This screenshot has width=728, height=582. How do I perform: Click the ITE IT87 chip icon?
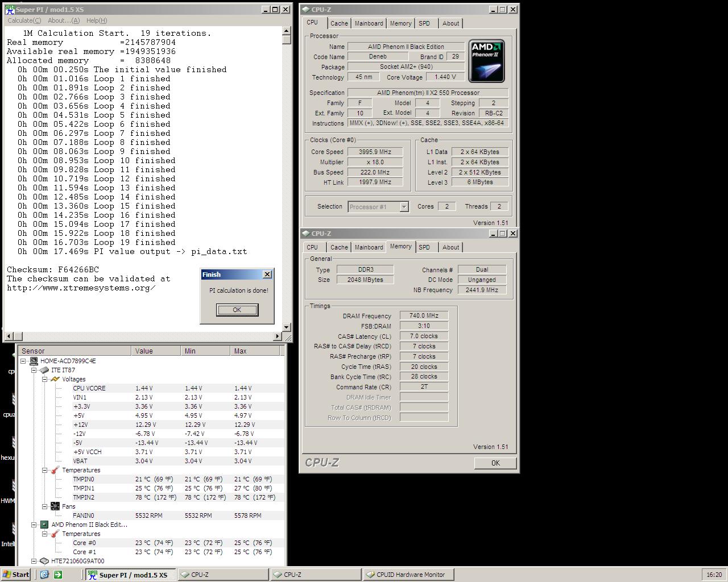coord(44,370)
